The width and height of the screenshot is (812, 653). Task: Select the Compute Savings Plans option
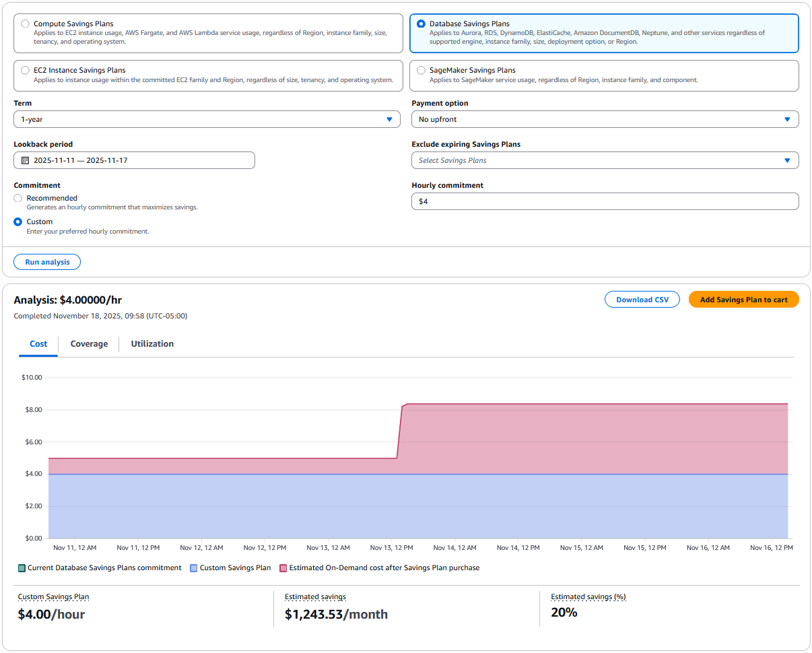point(25,23)
